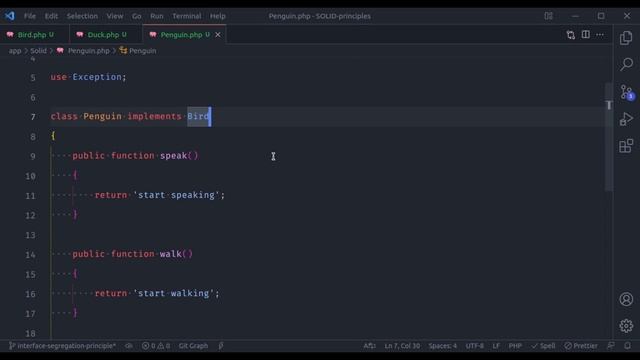This screenshot has width=640, height=360.
Task: Click the PHP icon on Duck.php tab
Action: (x=80, y=35)
